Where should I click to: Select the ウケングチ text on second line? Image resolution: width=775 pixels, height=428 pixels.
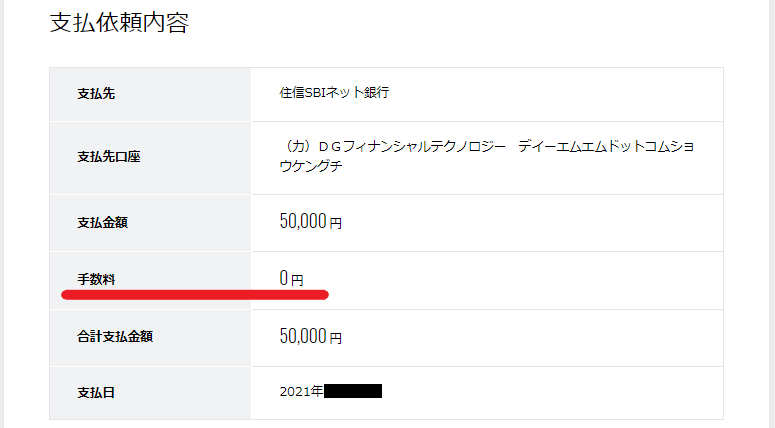tap(311, 166)
